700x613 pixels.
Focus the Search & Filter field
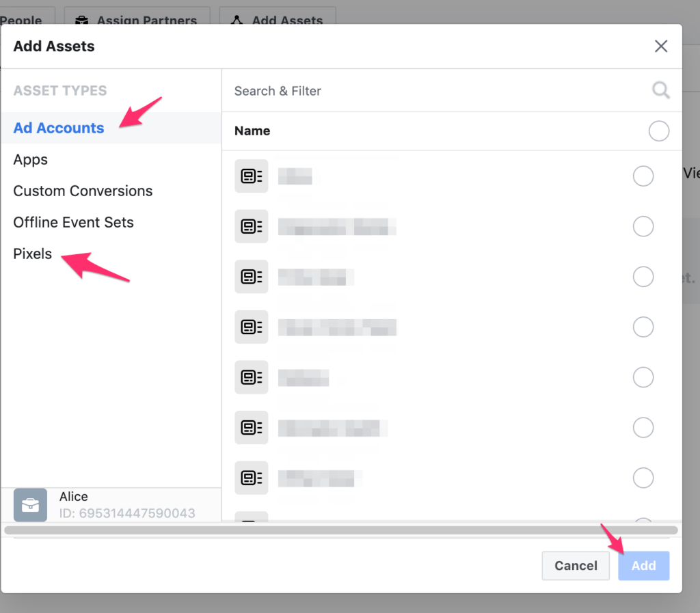tap(437, 91)
